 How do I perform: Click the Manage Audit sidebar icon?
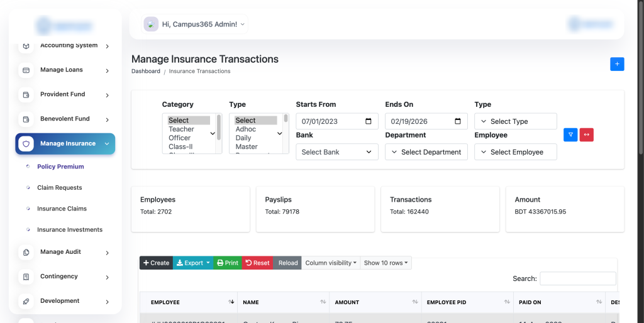pyautogui.click(x=26, y=253)
